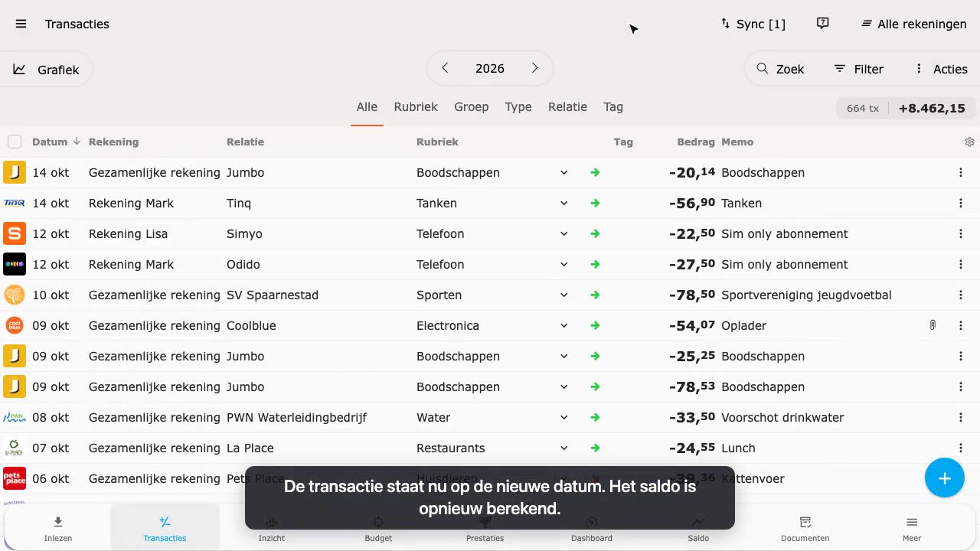Open the feedback message icon
Viewport: 980px width, 551px height.
coord(823,24)
